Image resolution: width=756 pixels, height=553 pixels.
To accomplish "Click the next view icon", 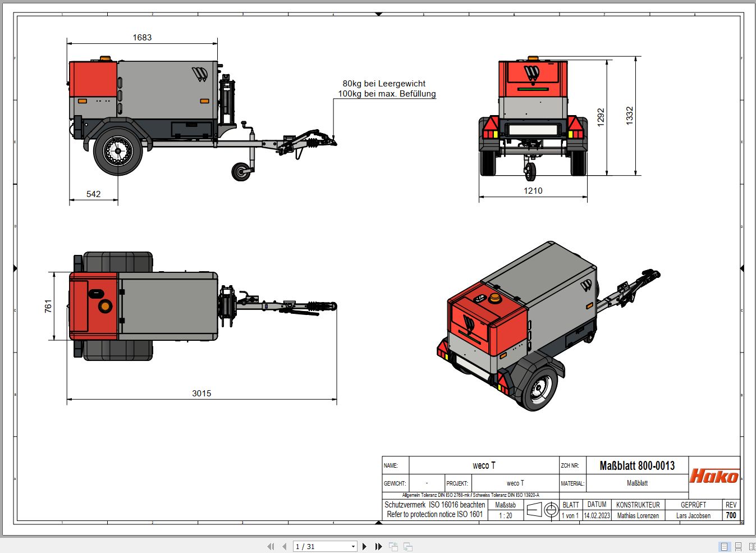I will [408, 546].
